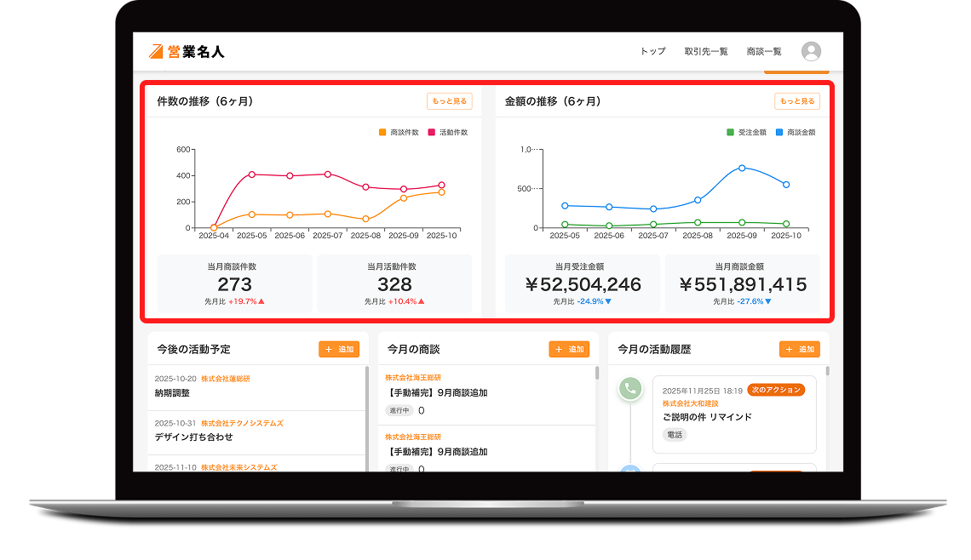Open the user profile avatar
Screen dimensions: 971x560
point(811,51)
